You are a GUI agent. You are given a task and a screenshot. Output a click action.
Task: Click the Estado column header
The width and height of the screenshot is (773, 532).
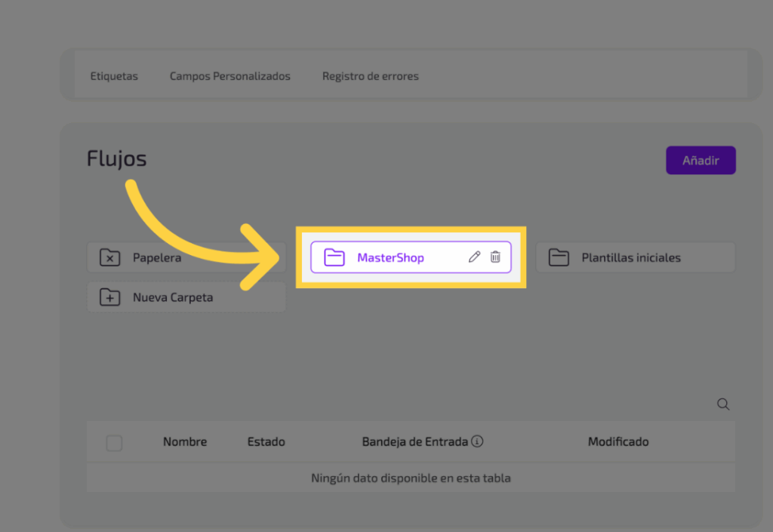click(x=266, y=442)
